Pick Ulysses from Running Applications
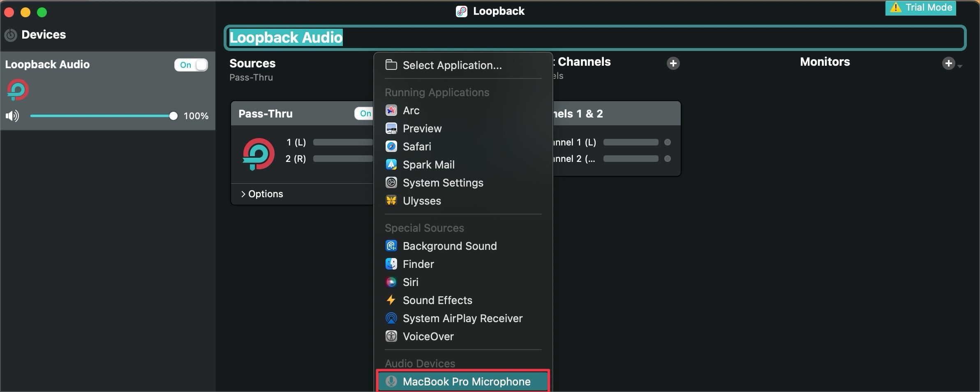Image resolution: width=980 pixels, height=392 pixels. tap(423, 201)
